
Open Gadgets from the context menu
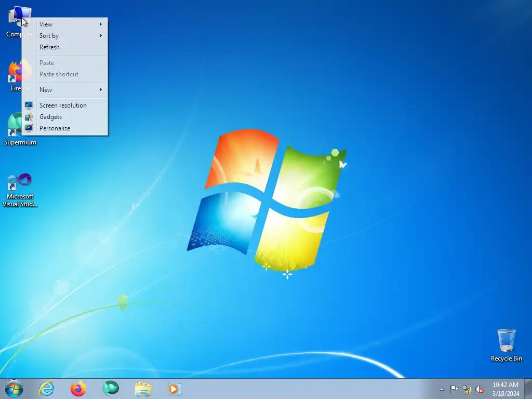pos(65,117)
